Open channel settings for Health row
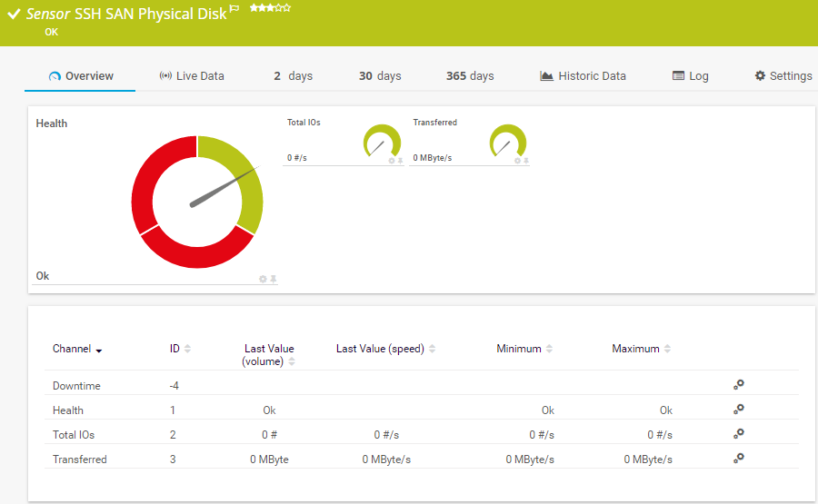This screenshot has height=504, width=818. pos(739,410)
